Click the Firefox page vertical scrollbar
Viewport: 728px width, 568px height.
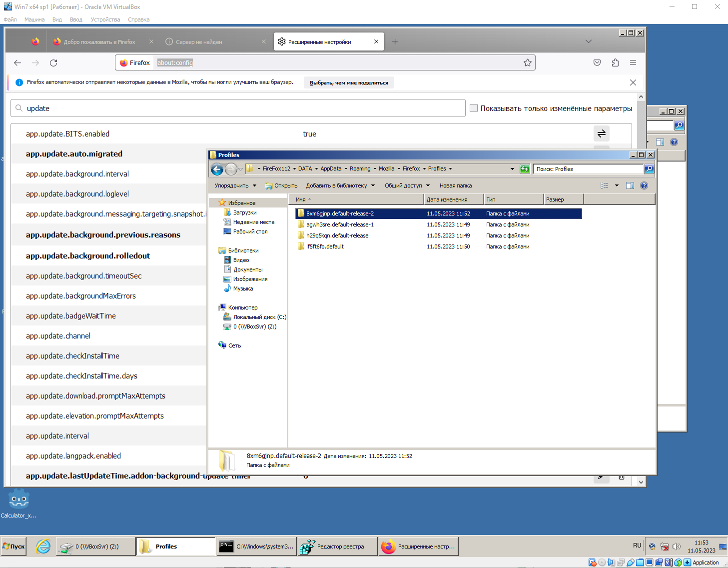coord(641,289)
